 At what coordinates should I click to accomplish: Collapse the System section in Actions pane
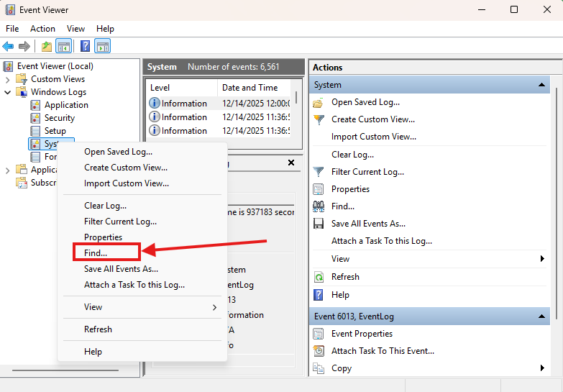coord(541,85)
